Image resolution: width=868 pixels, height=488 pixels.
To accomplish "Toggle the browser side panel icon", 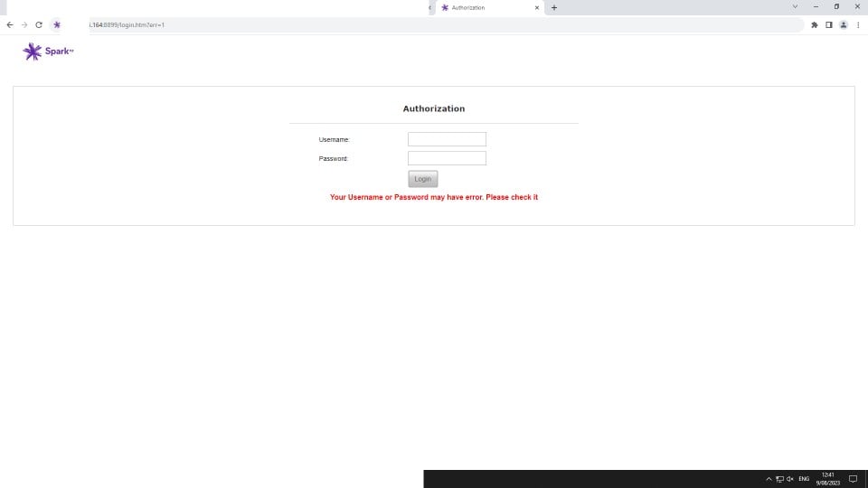I will 829,25.
